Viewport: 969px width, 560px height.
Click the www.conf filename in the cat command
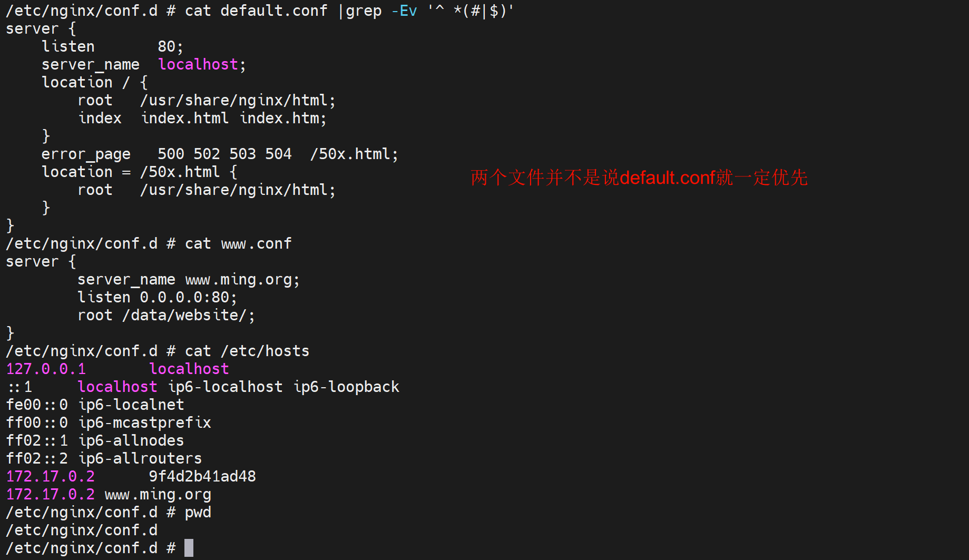click(x=256, y=243)
